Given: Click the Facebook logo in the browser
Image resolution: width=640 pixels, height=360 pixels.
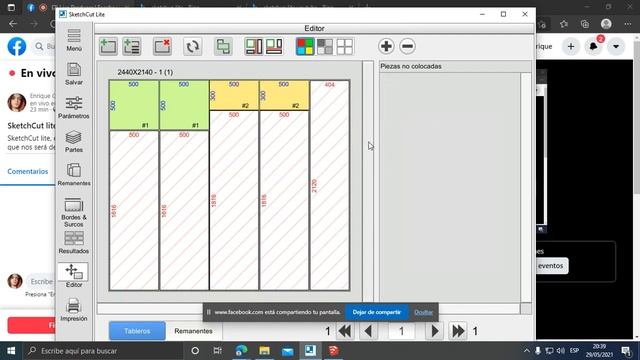Looking at the screenshot, I should 17,47.
